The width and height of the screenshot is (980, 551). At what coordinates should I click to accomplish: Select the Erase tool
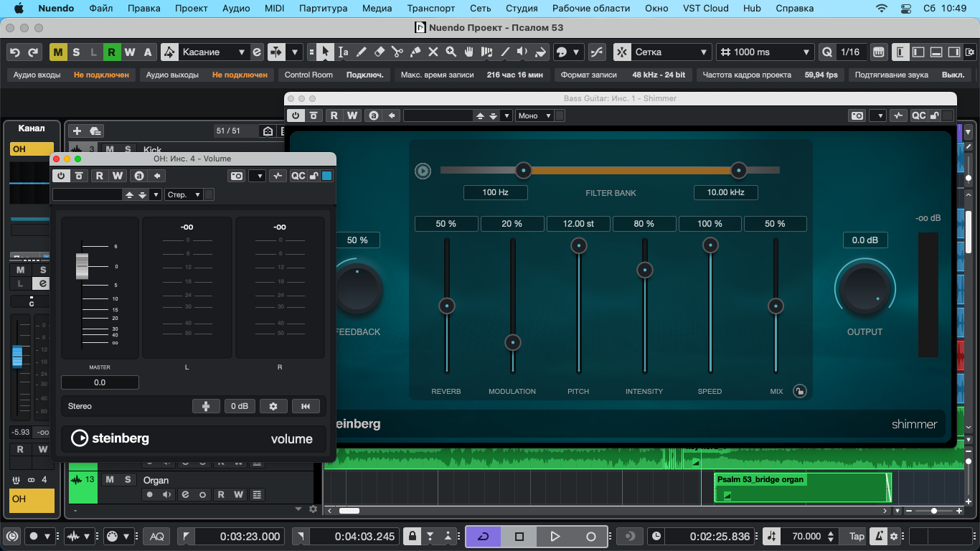coord(380,52)
